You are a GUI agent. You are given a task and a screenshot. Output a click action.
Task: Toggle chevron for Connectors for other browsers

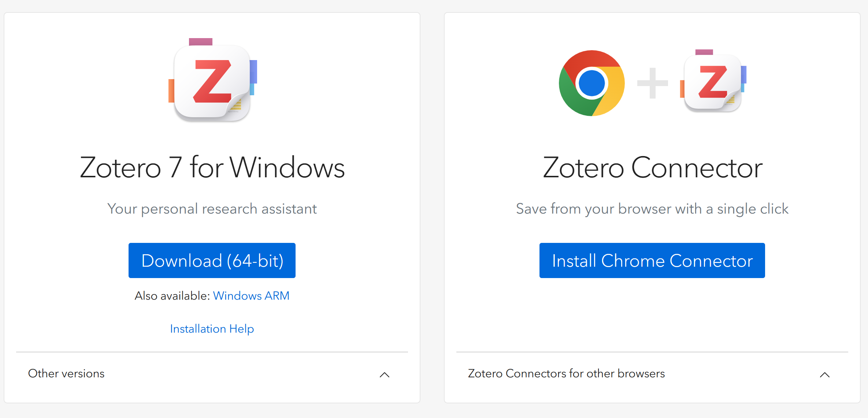[824, 374]
